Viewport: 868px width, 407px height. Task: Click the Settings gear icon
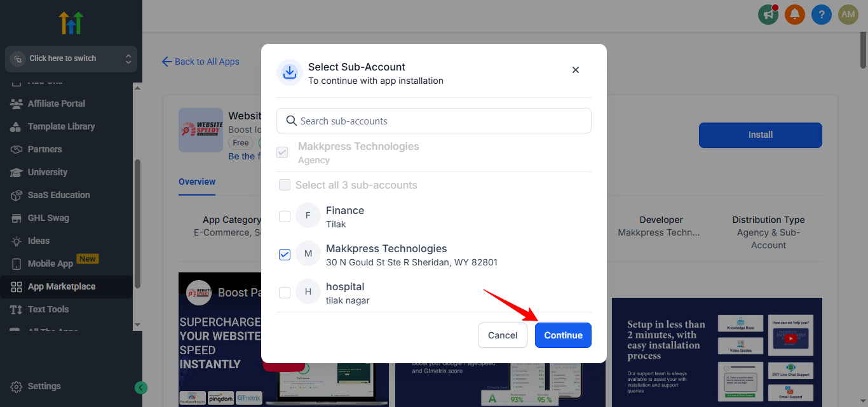point(17,386)
